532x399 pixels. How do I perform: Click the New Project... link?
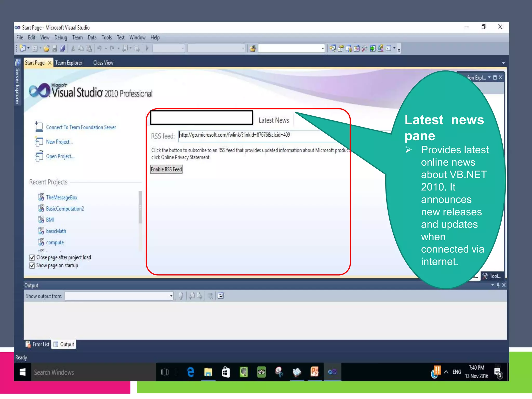(x=59, y=142)
